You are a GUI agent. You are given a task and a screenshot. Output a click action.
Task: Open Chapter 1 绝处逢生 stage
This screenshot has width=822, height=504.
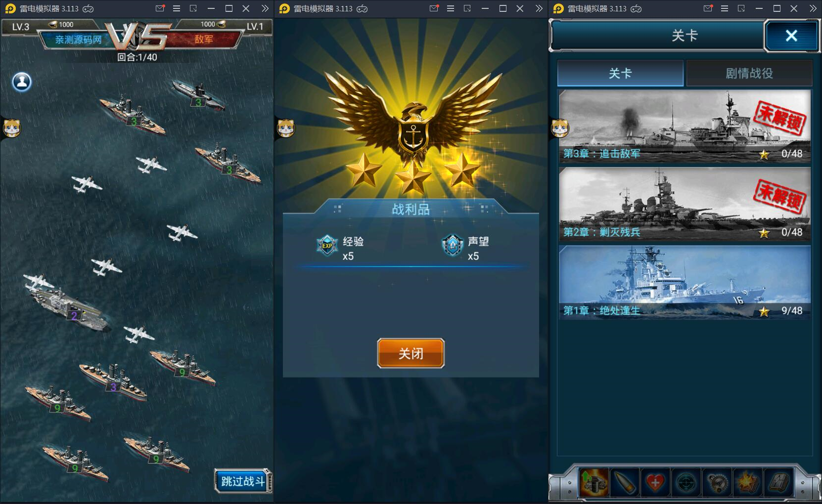point(685,283)
